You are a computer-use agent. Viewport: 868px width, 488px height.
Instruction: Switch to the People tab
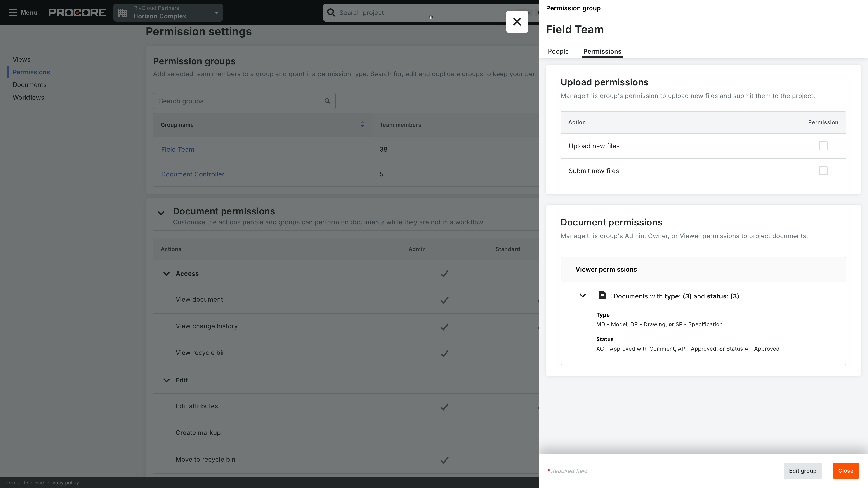(x=558, y=51)
